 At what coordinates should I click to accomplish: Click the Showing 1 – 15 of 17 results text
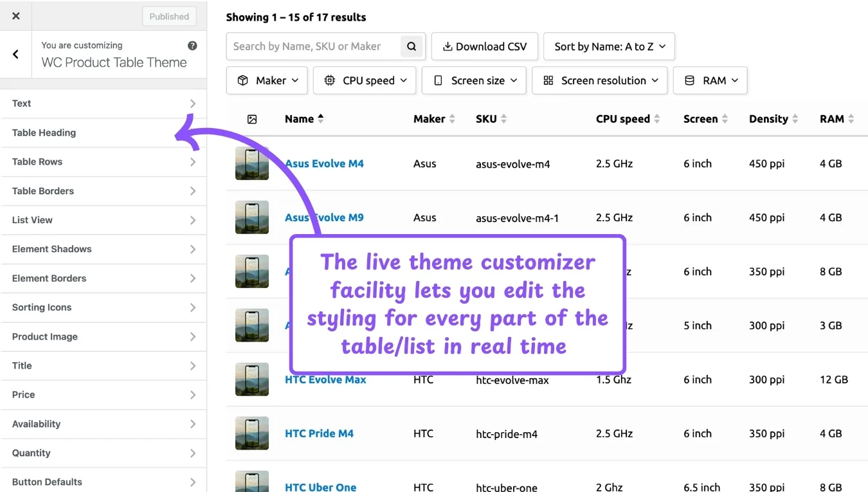point(296,17)
